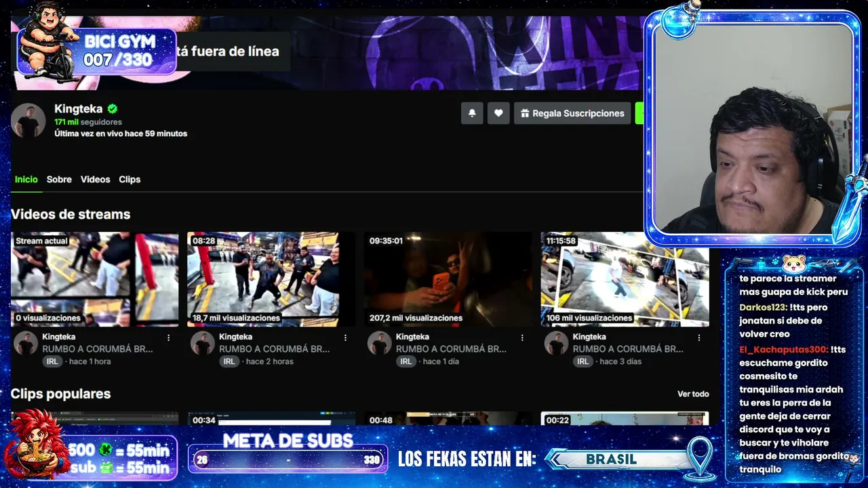Click IRL tag on video from hace 3 días
Image resolution: width=868 pixels, height=488 pixels.
pyautogui.click(x=583, y=362)
